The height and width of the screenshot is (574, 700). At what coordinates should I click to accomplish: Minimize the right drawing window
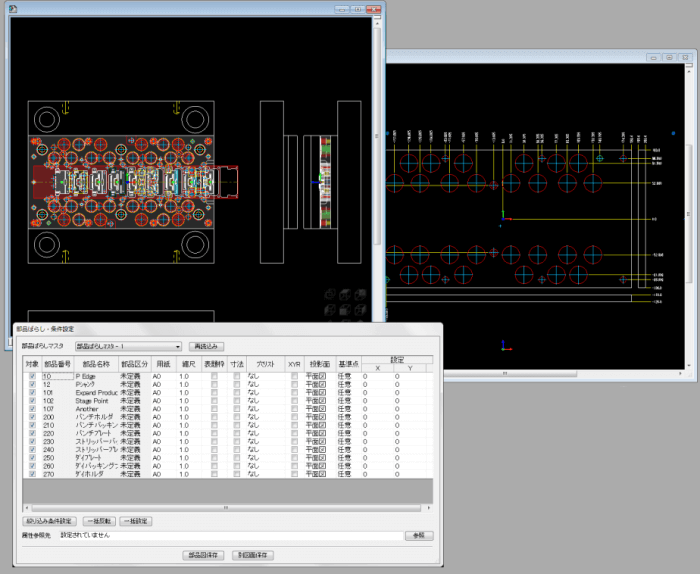pyautogui.click(x=654, y=57)
